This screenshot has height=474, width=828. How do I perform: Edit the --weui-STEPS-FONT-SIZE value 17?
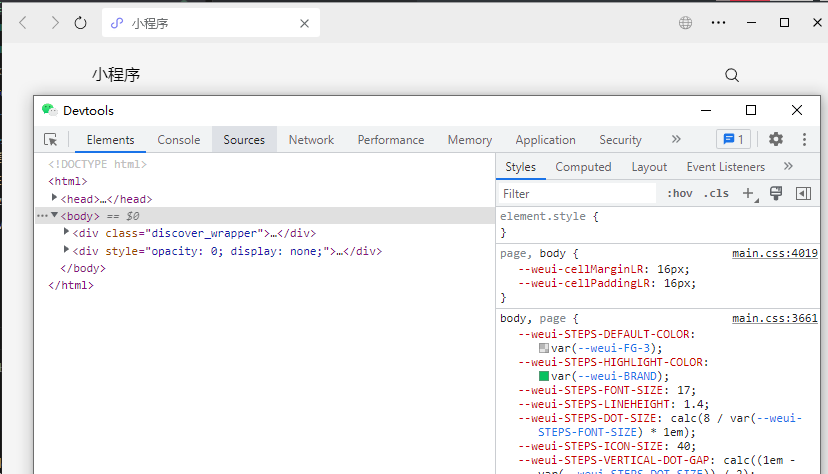click(683, 391)
